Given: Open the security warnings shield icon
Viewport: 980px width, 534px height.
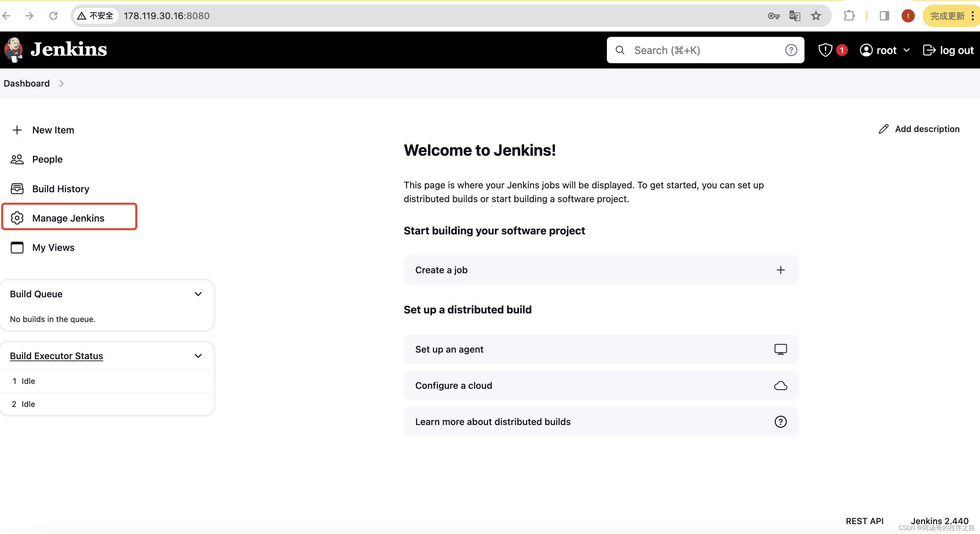Looking at the screenshot, I should click(825, 50).
